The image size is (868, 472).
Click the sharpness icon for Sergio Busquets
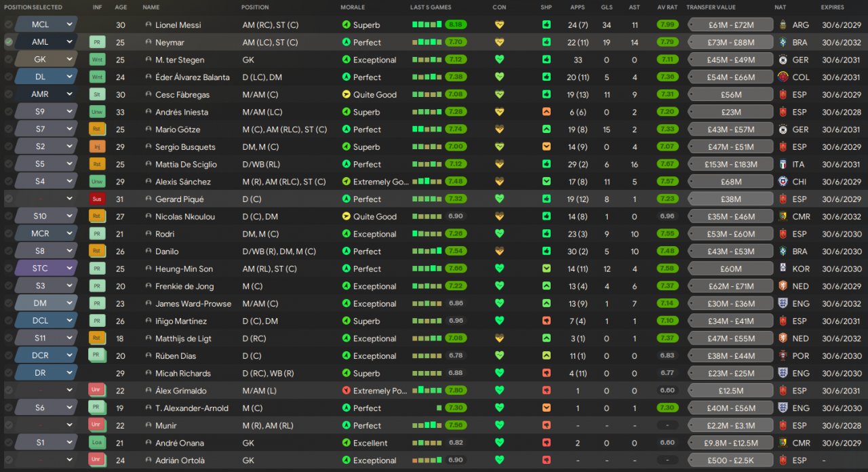coord(547,146)
